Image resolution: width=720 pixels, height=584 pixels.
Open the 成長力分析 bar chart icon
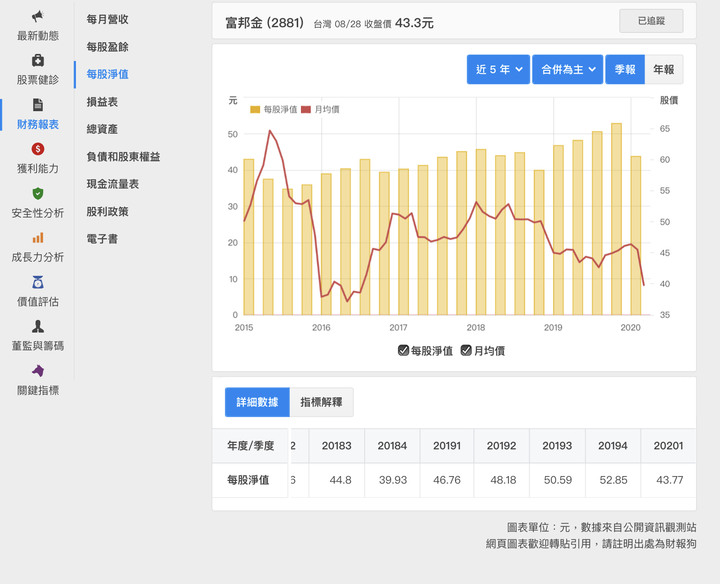(x=38, y=237)
